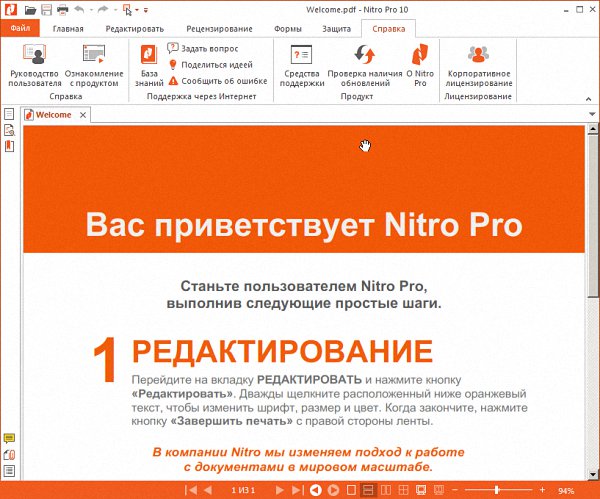Click the page number field 1 ИЗ 1

243,490
